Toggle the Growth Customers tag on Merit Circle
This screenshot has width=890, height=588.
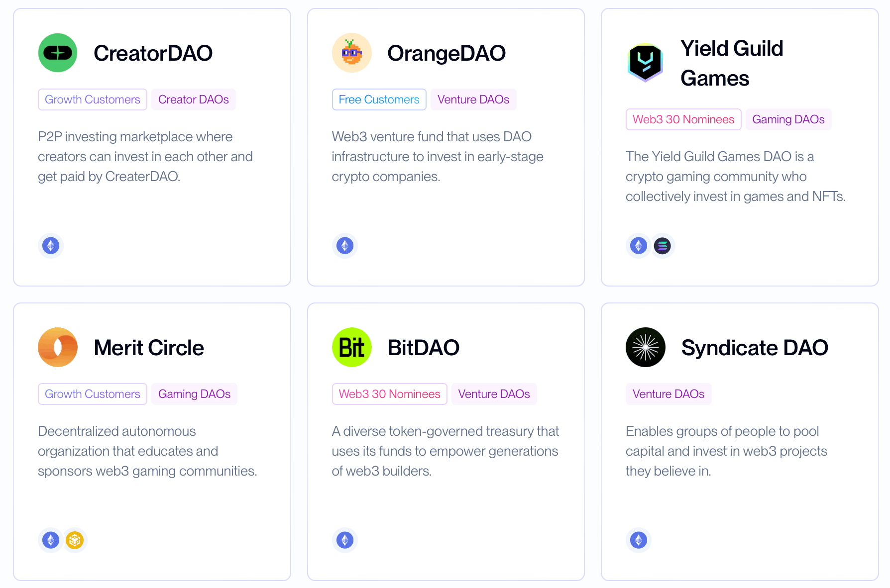pos(92,393)
